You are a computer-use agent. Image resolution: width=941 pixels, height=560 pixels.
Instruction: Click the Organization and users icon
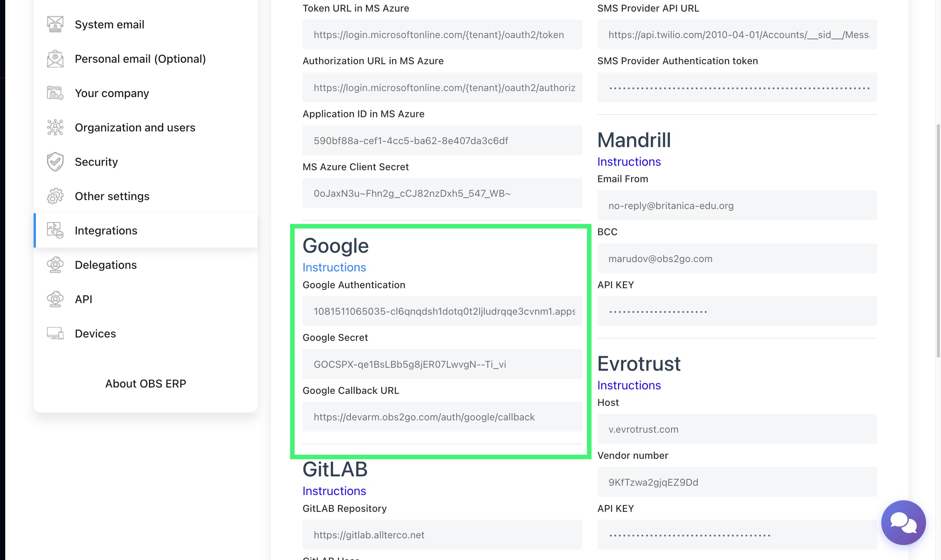click(x=55, y=128)
